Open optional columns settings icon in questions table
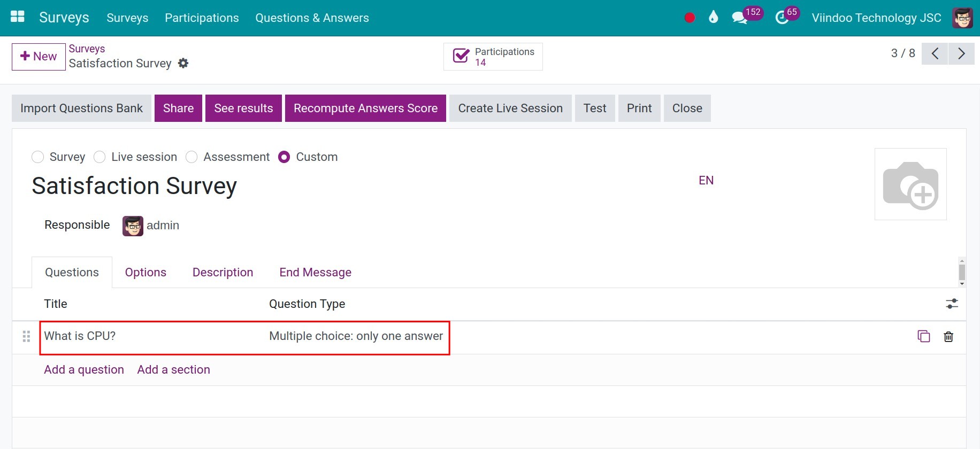The height and width of the screenshot is (449, 980). (x=952, y=304)
